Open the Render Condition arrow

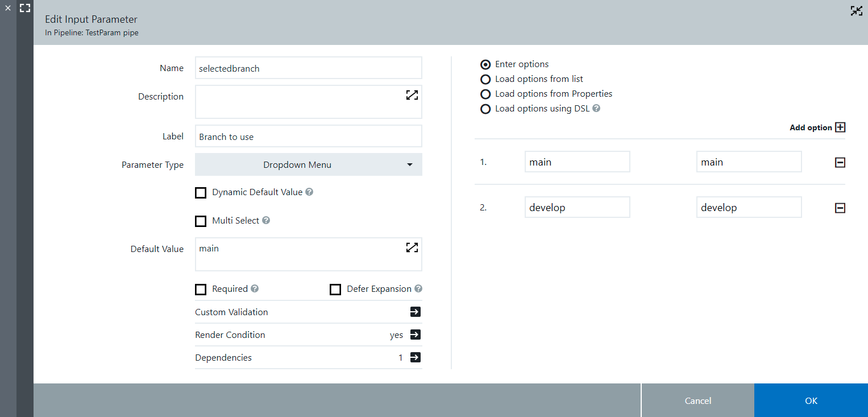click(415, 335)
